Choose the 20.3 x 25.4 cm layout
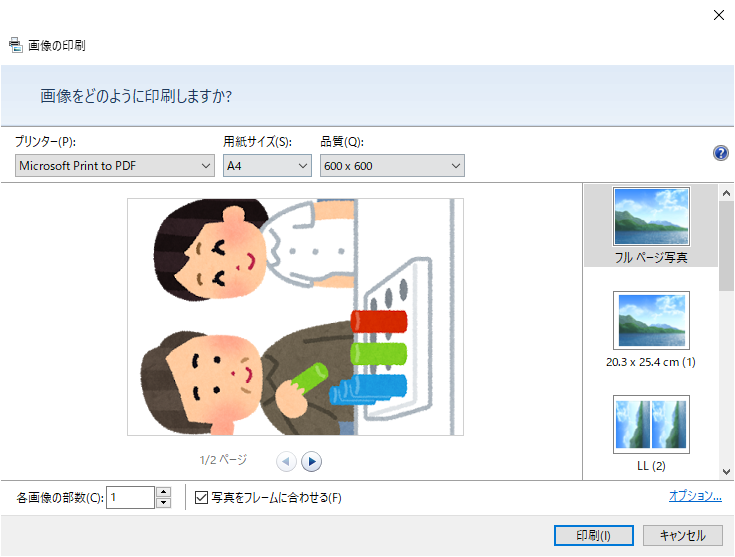This screenshot has width=735, height=557. click(651, 329)
